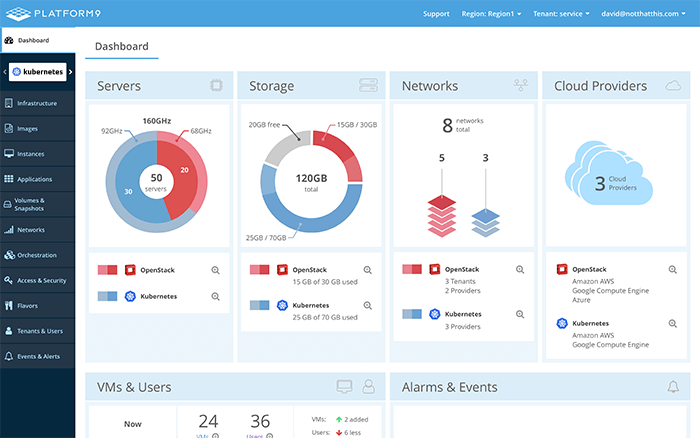Magnify Kubernetes in Cloud Providers panel
This screenshot has height=438, width=700.
[x=672, y=323]
